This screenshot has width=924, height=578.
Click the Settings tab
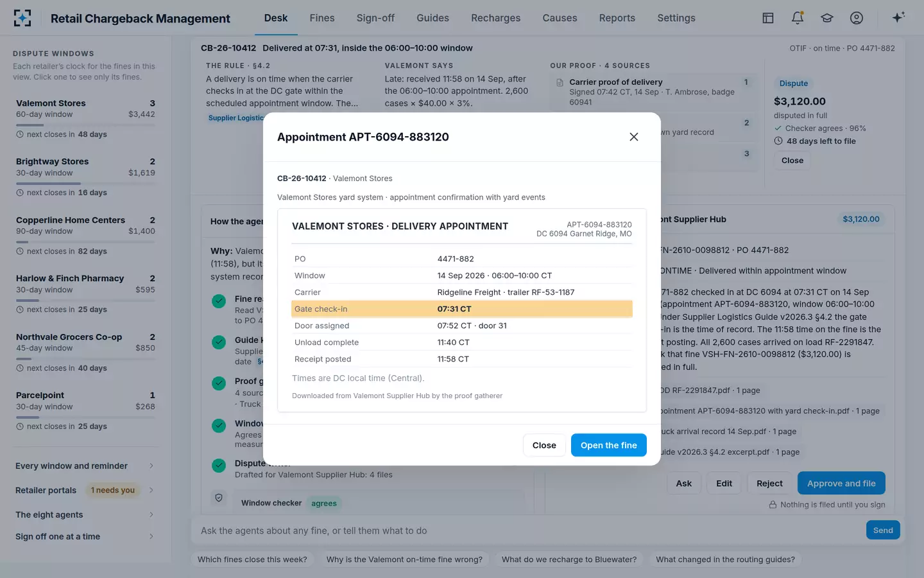click(676, 18)
